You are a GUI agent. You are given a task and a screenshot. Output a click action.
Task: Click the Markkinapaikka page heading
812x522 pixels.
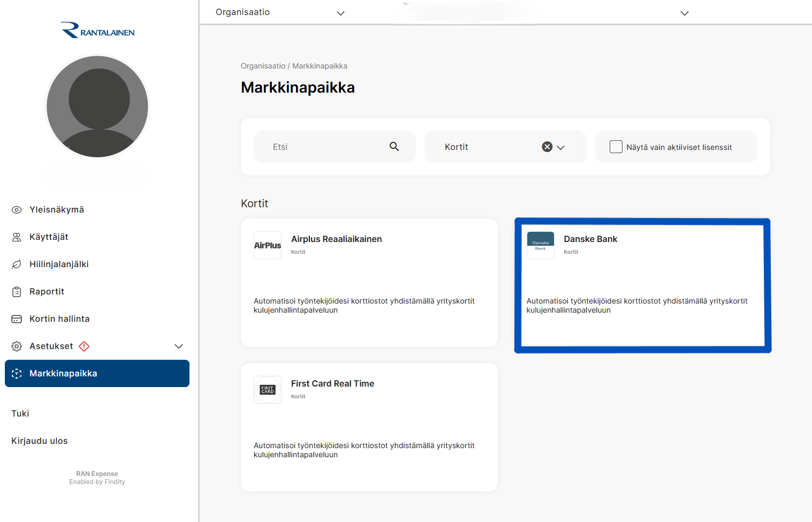click(x=298, y=88)
